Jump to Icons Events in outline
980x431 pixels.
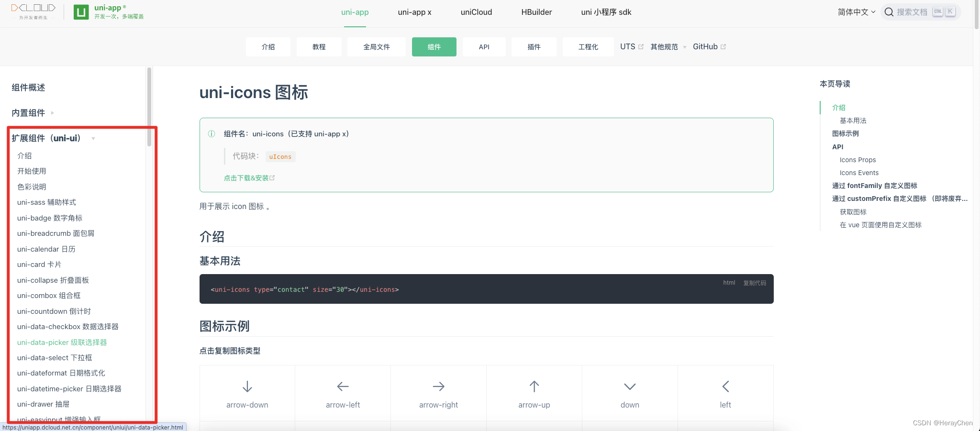coord(859,173)
